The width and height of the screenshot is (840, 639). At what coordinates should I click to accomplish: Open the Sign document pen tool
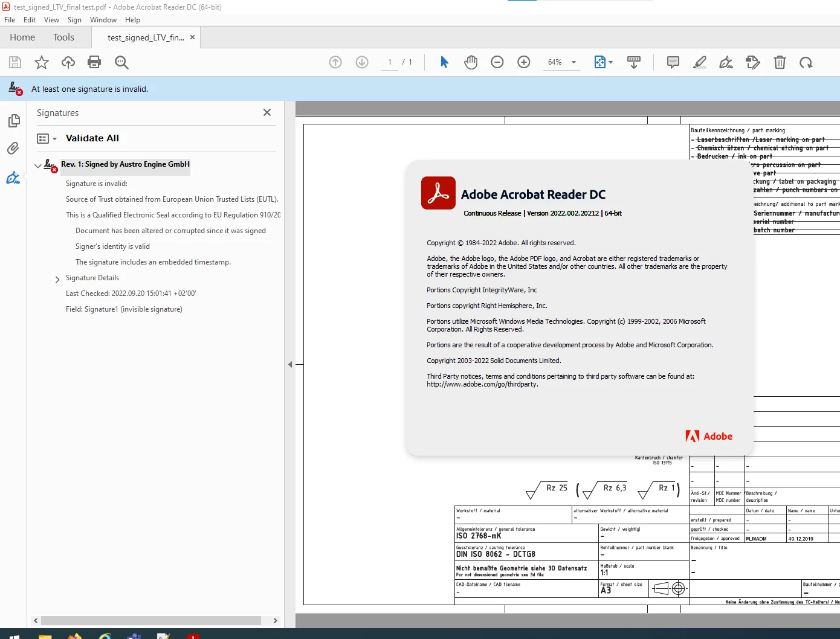(x=726, y=62)
